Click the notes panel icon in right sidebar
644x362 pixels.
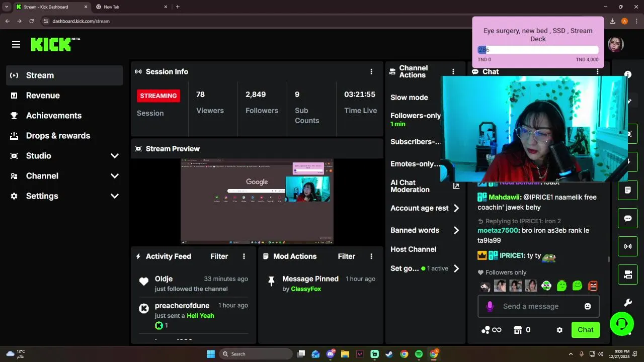point(628,190)
